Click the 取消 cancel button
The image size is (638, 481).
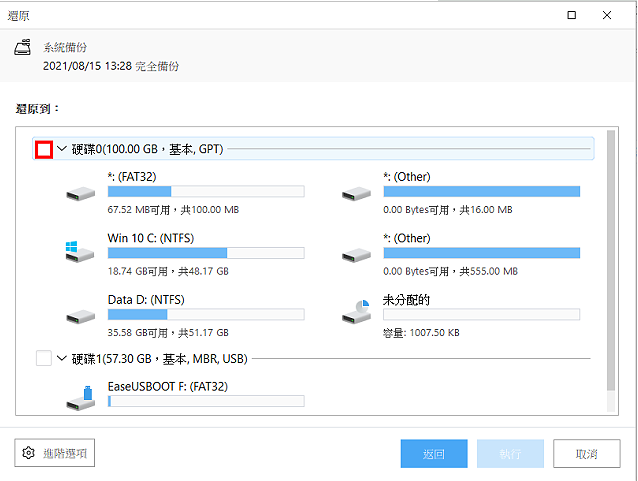point(586,453)
